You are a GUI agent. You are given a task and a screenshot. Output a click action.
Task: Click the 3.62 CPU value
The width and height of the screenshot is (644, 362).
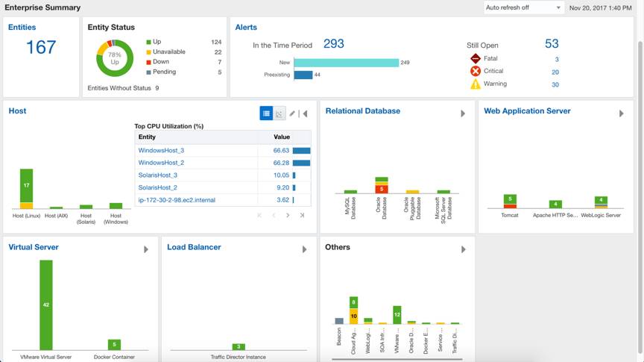(283, 200)
